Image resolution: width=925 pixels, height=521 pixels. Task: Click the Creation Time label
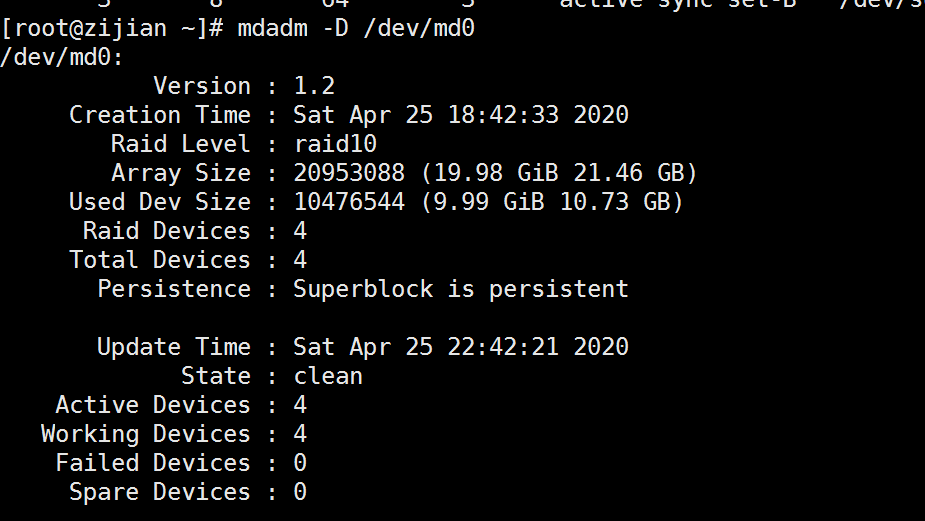[x=159, y=115]
